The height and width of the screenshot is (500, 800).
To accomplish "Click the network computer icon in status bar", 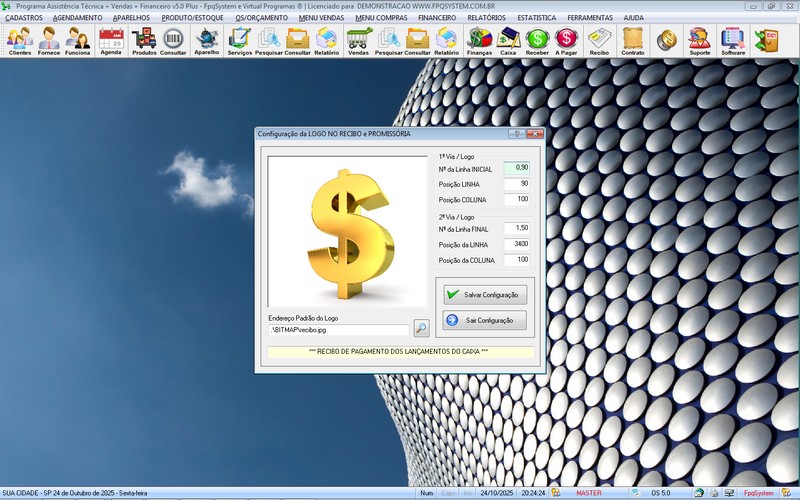I will pyautogui.click(x=728, y=493).
